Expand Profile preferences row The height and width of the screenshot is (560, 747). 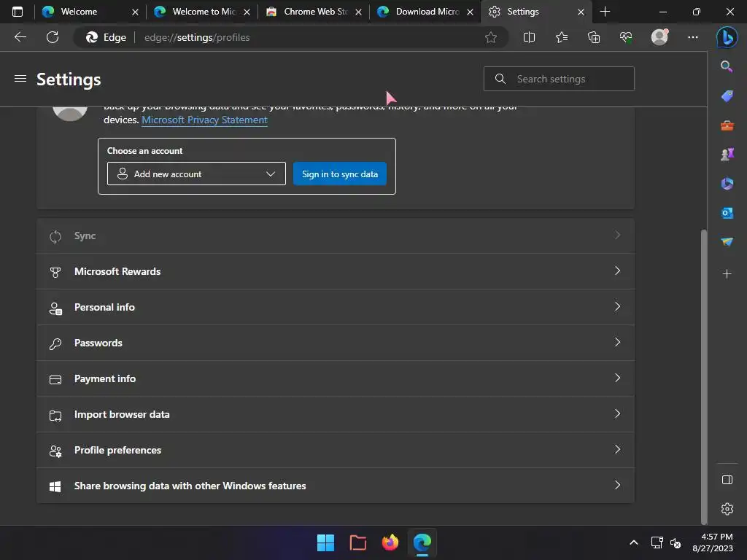tap(336, 450)
